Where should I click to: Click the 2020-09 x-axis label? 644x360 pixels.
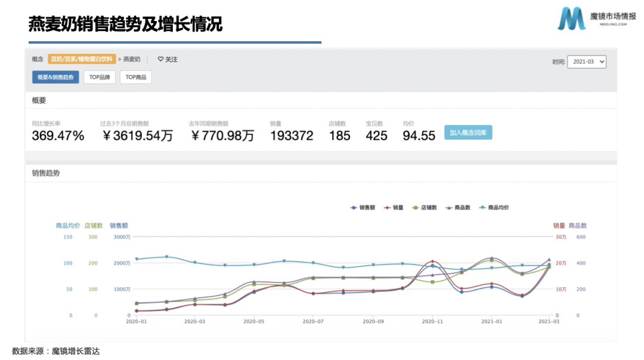[x=373, y=321]
